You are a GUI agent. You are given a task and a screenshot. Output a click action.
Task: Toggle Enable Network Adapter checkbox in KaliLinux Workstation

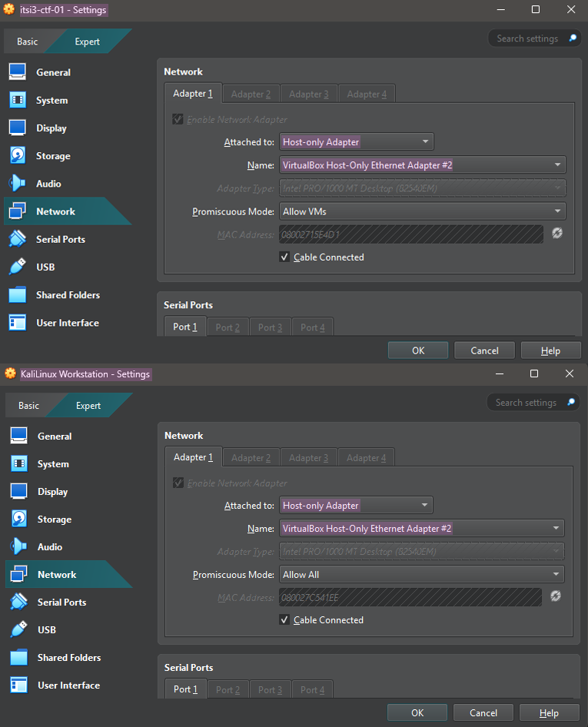pos(178,483)
